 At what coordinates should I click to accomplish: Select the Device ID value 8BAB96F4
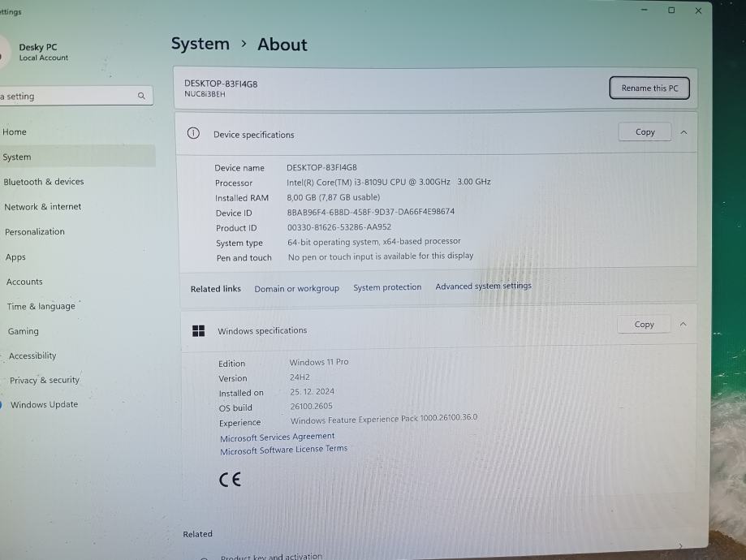coord(371,212)
